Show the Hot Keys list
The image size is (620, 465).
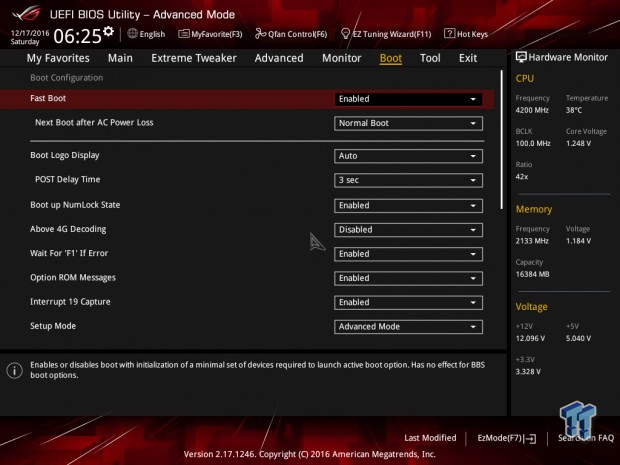point(466,34)
